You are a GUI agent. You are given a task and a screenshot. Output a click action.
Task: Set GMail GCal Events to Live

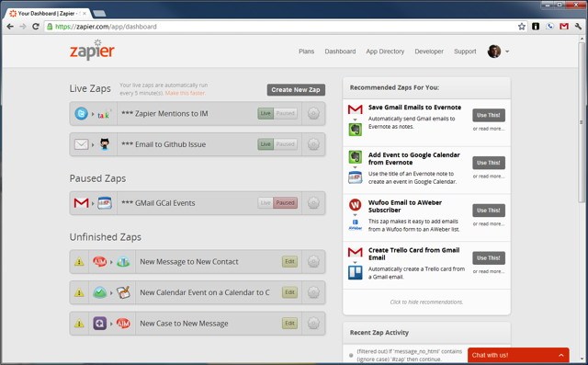(266, 203)
